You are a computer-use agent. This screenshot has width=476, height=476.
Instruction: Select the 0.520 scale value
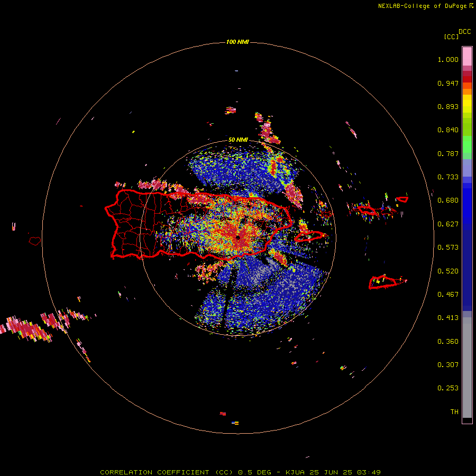tap(448, 271)
